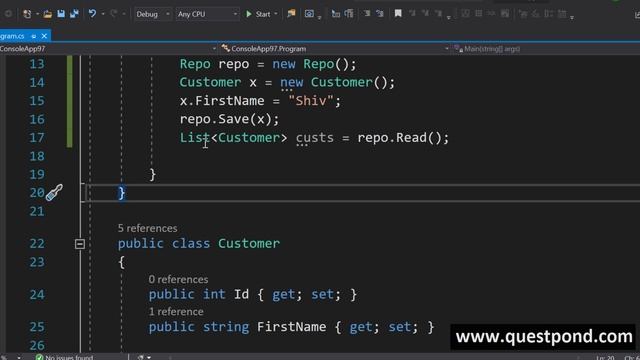
Task: Click the Redo arrow icon
Action: 114,14
